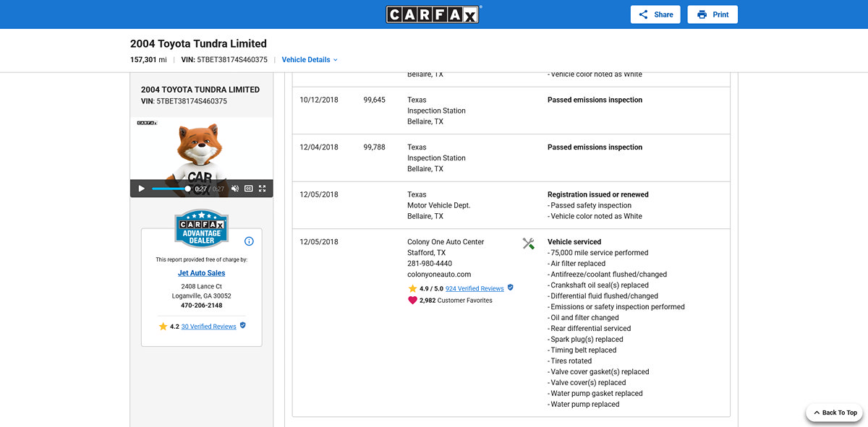Select the Colony One Auto Center name

coord(446,242)
